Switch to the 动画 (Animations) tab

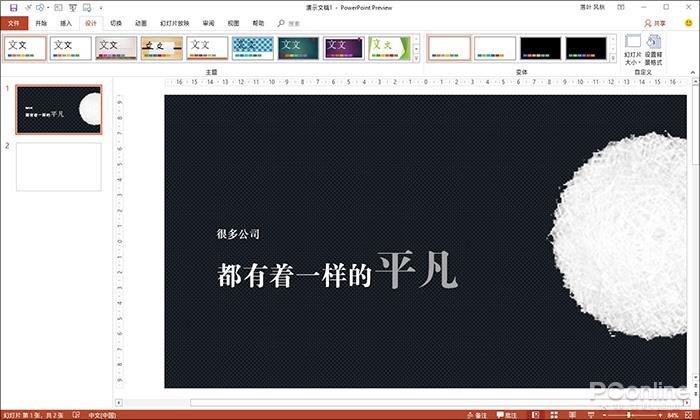141,21
